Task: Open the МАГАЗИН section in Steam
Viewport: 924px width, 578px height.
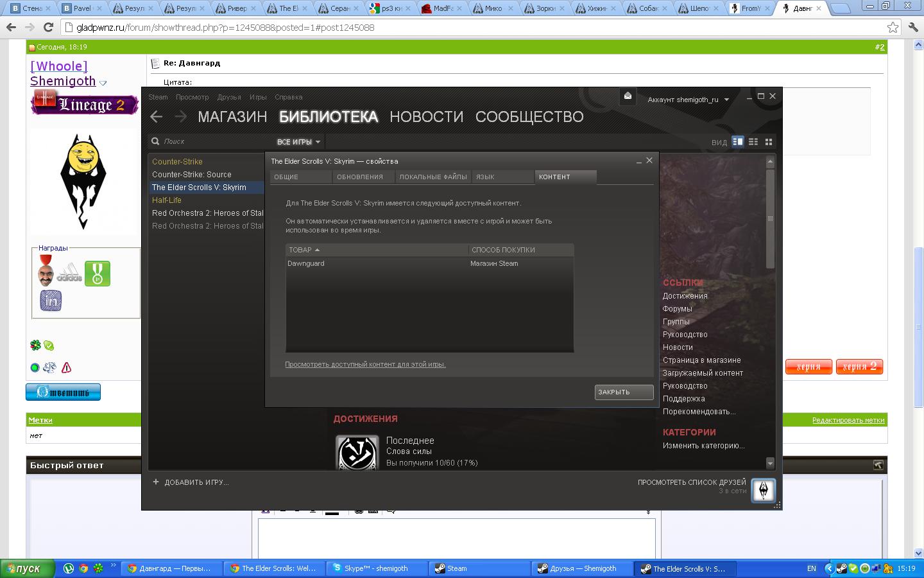Action: [x=232, y=117]
